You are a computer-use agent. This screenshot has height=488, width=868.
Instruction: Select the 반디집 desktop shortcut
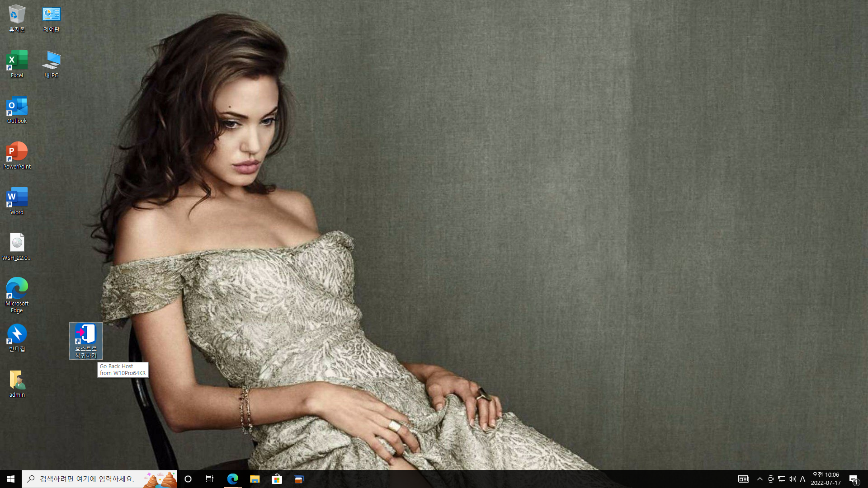click(17, 338)
